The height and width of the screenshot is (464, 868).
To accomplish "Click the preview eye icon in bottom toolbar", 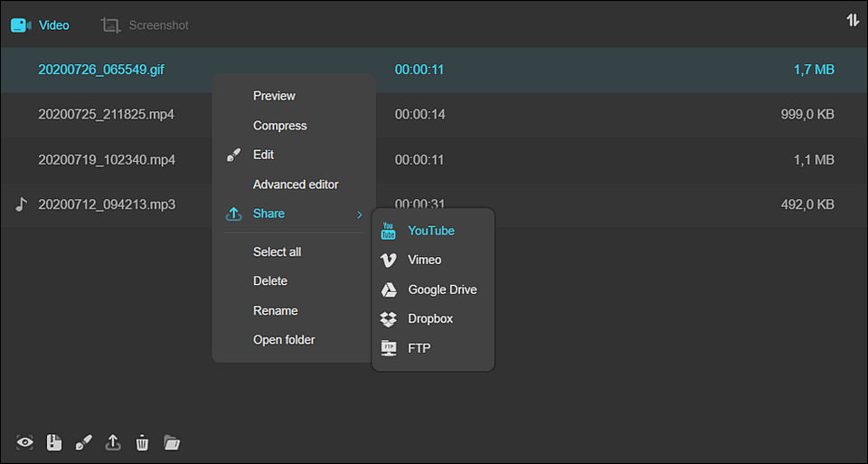I will (25, 442).
